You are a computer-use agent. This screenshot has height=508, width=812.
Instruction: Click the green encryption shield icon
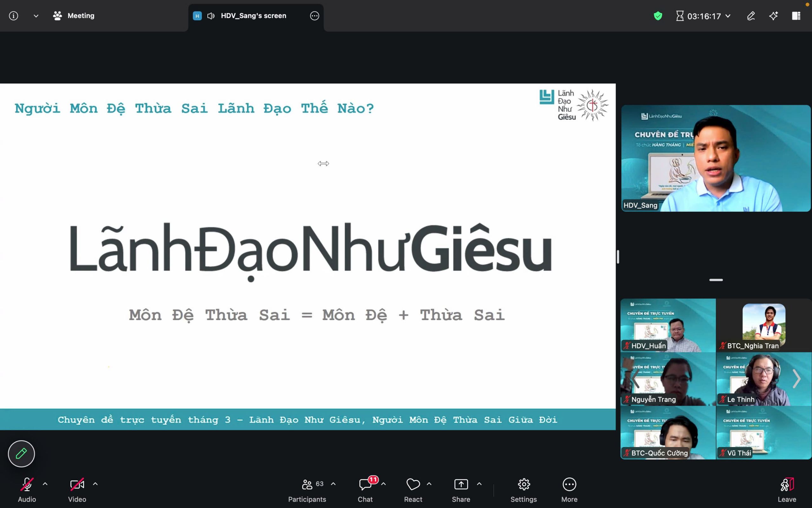pyautogui.click(x=658, y=16)
